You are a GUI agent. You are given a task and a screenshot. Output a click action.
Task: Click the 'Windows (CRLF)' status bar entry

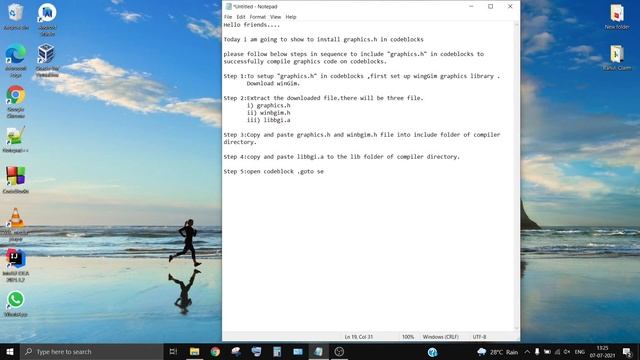[440, 337]
